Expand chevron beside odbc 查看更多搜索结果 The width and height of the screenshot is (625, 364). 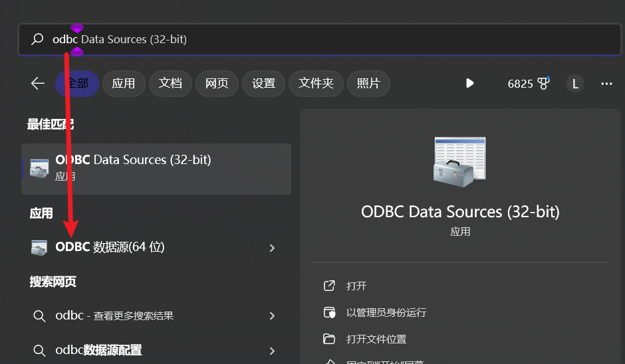(272, 316)
